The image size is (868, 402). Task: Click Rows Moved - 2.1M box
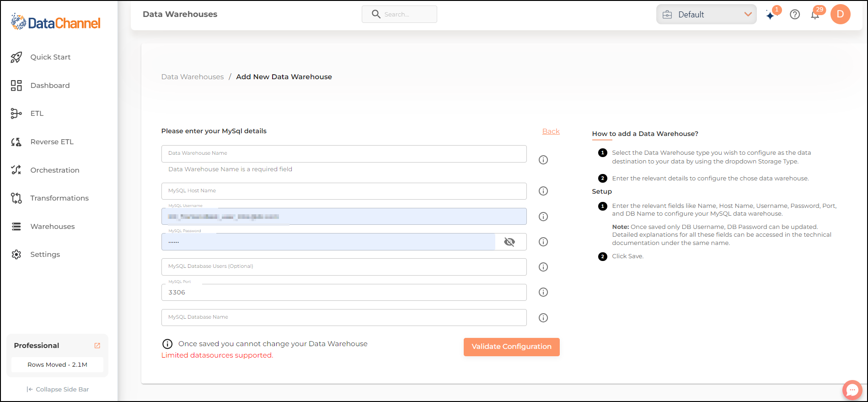tap(58, 365)
